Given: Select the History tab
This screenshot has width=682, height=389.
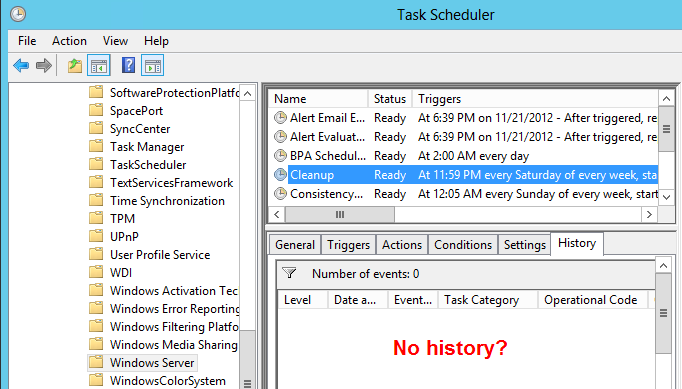Looking at the screenshot, I should (x=577, y=243).
